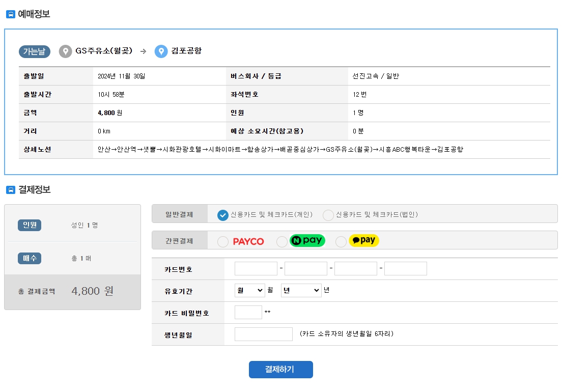Image resolution: width=563 pixels, height=392 pixels.
Task: Select the 신용카드 및 체크카드(개인) radio button
Action: coord(222,215)
